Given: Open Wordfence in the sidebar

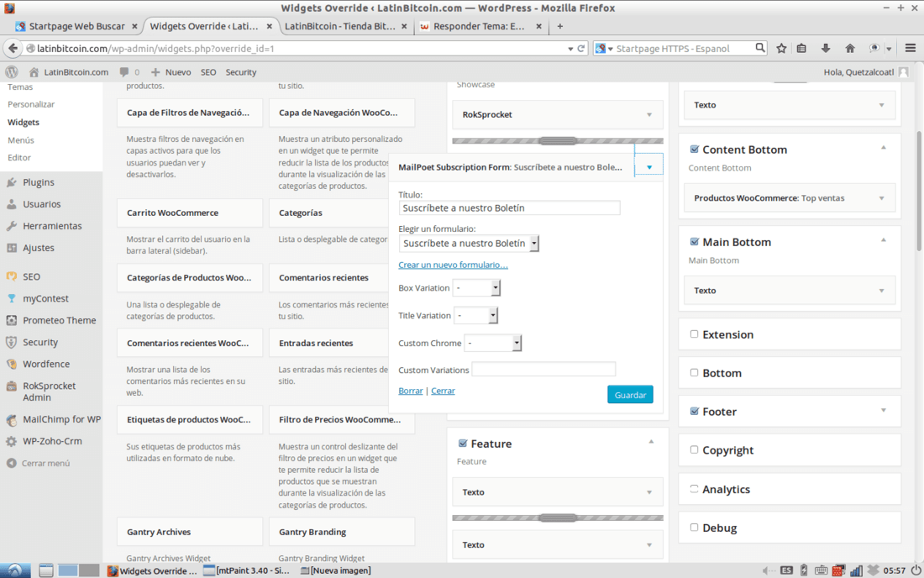Looking at the screenshot, I should [x=46, y=364].
